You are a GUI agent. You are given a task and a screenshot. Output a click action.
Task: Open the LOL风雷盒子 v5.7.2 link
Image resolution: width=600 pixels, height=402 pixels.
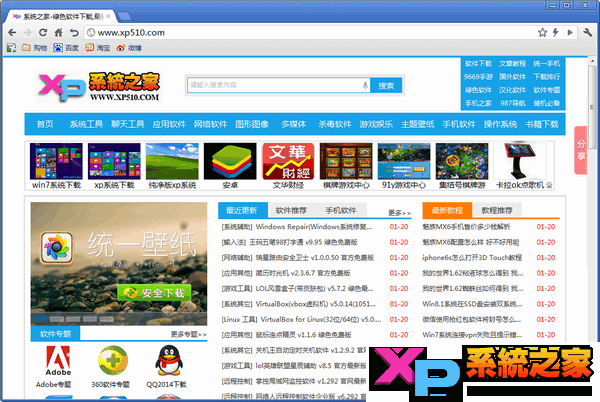coord(314,288)
